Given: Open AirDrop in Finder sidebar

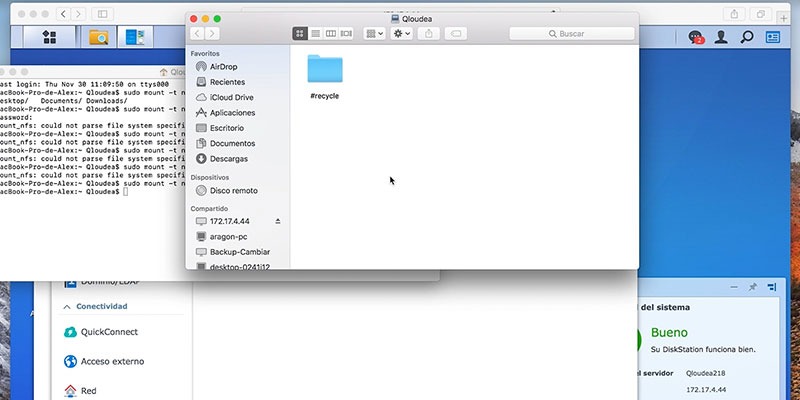Looking at the screenshot, I should [x=223, y=67].
